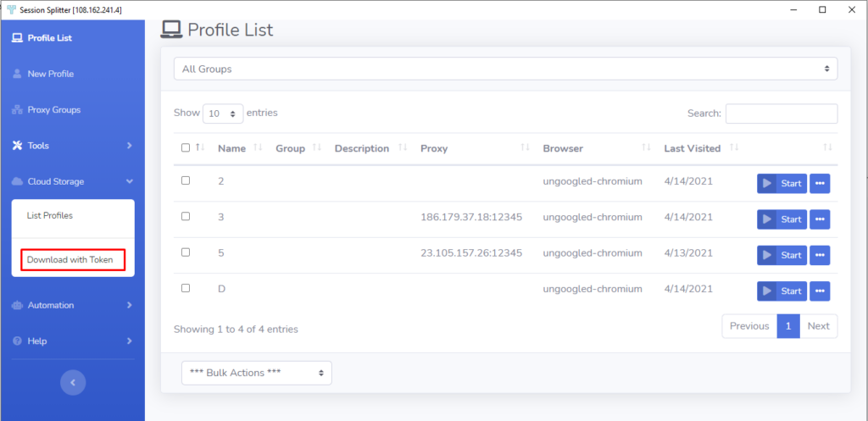Screen dimensions: 868x421
Task: Open the All Groups dropdown
Action: (x=505, y=69)
